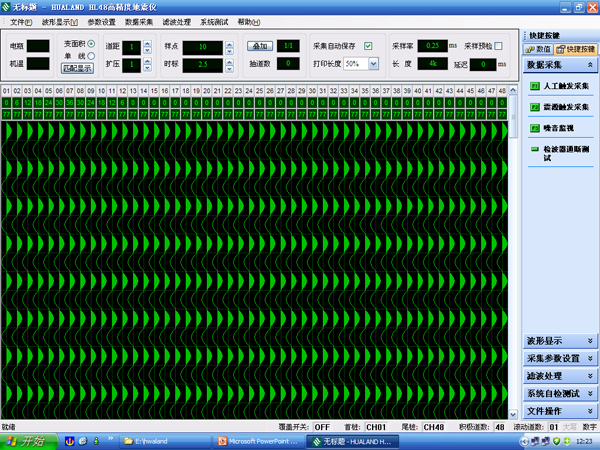Image resolution: width=600 pixels, height=450 pixels.
Task: Click the Windows 开始 Start button
Action: click(27, 440)
